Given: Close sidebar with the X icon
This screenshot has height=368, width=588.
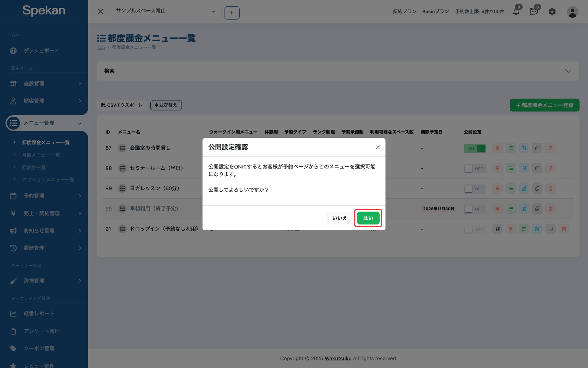Looking at the screenshot, I should point(101,11).
